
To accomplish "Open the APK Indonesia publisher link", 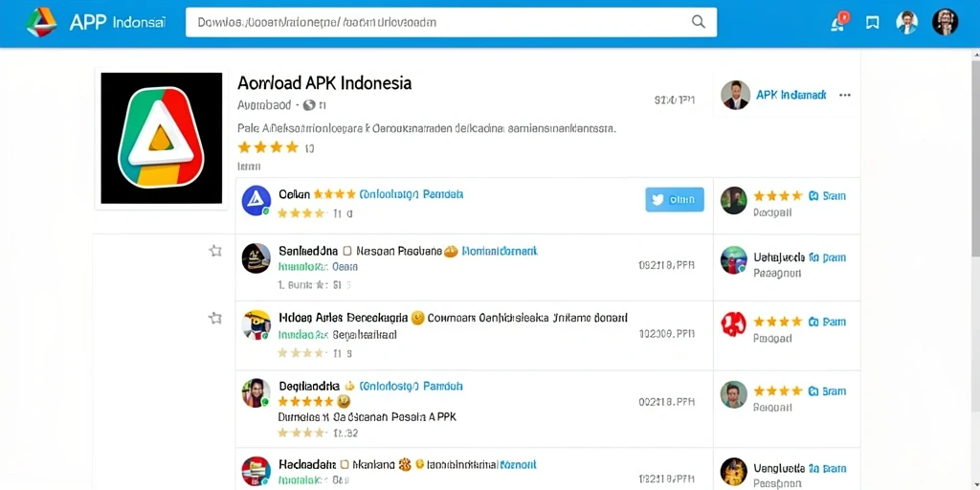I will (791, 95).
